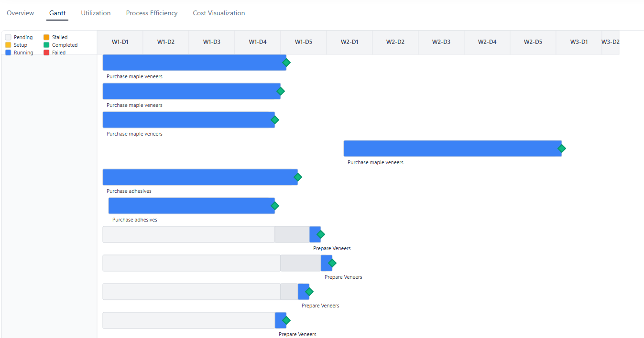Screen dimensions: 644x338
Task: Click the blue Running legend swatch
Action: (x=8, y=53)
